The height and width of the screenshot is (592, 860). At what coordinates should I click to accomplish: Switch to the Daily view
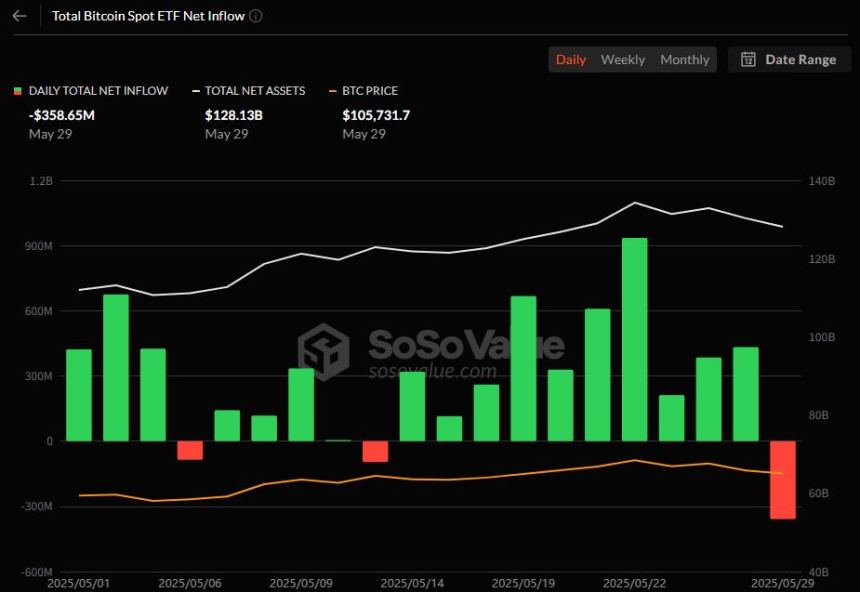[571, 59]
